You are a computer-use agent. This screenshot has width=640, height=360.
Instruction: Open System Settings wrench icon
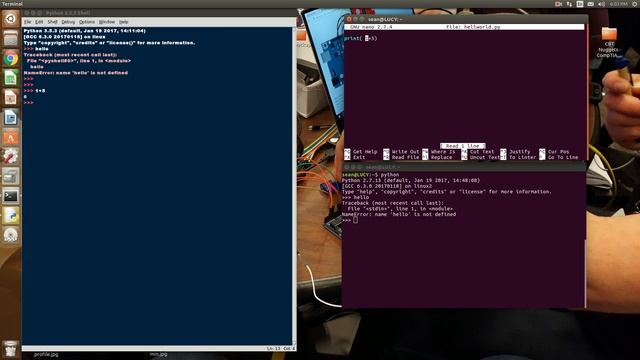(11, 157)
